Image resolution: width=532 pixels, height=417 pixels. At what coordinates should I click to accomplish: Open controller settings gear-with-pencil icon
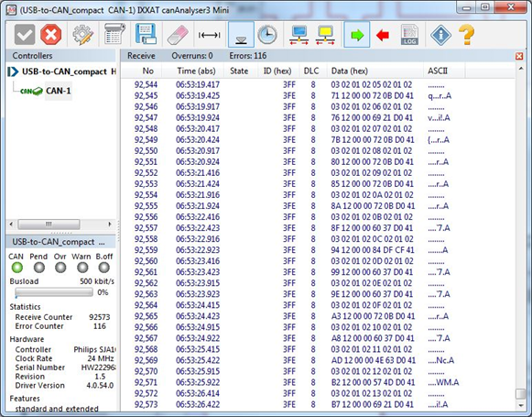(x=82, y=35)
